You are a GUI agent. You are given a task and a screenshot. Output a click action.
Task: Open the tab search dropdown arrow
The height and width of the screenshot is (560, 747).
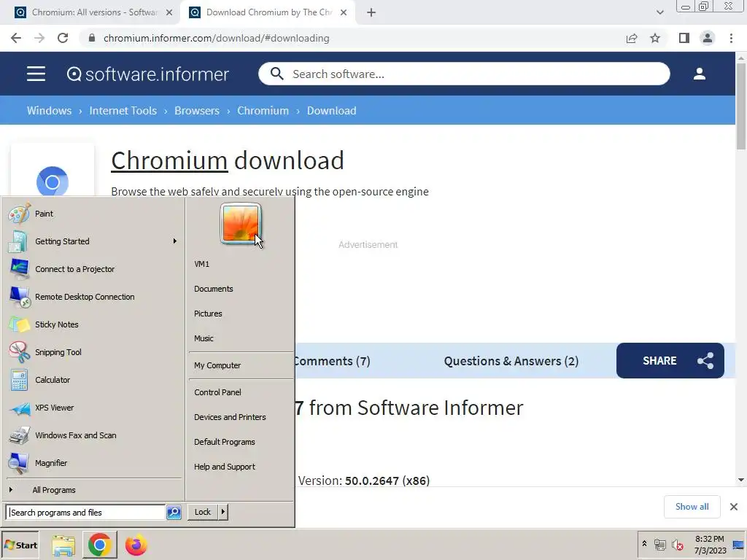pyautogui.click(x=659, y=12)
